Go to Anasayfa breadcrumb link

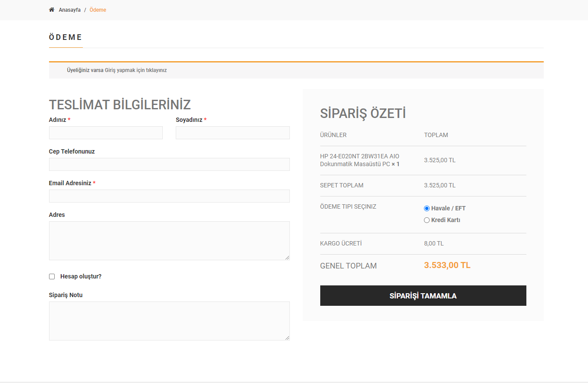pos(69,10)
